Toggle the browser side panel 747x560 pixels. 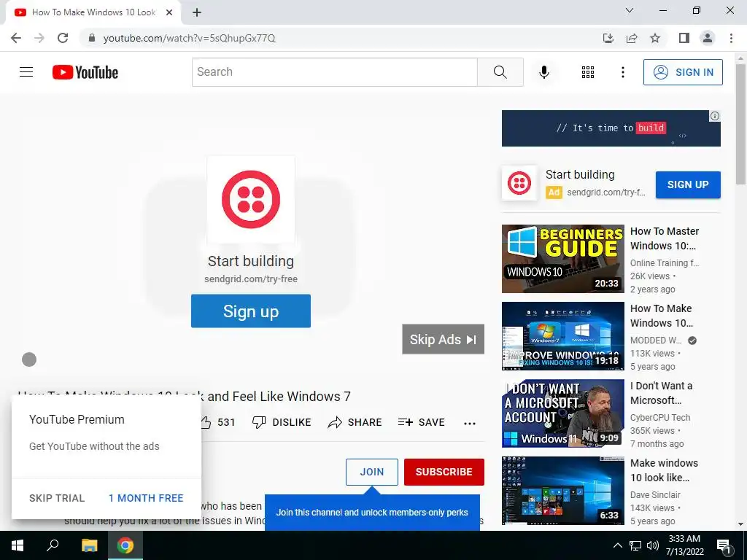684,38
